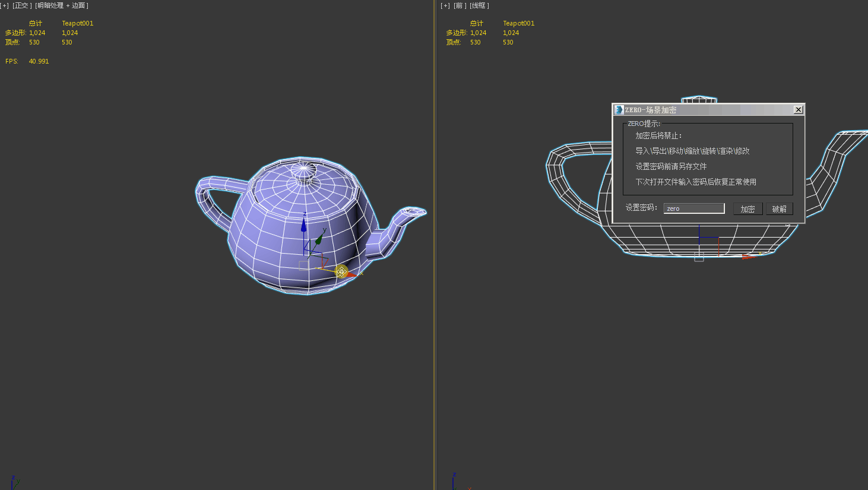Click the blue Z-axis gizmo arrow on shaded teapot
Screen dimensions: 868x490
(x=304, y=226)
